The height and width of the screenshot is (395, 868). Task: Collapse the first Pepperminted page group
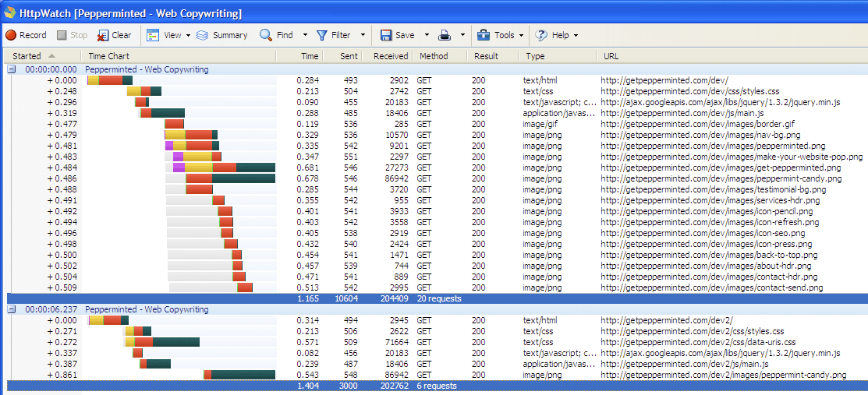(x=12, y=69)
